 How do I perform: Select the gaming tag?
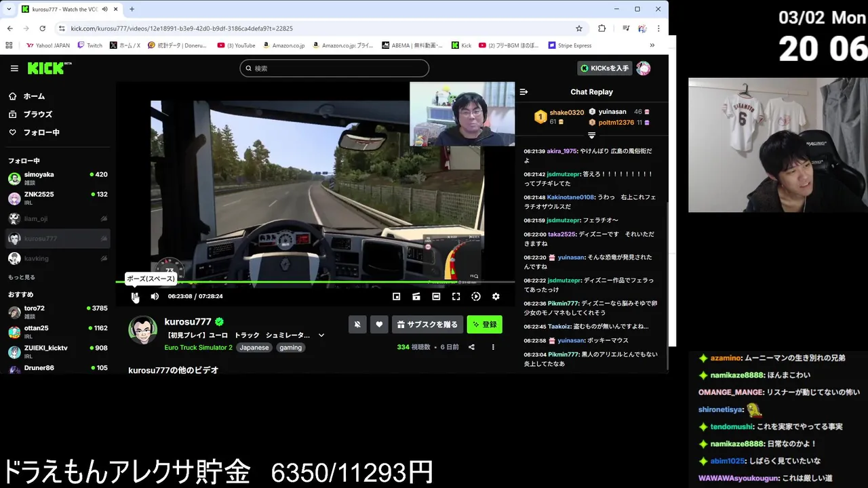[290, 348]
